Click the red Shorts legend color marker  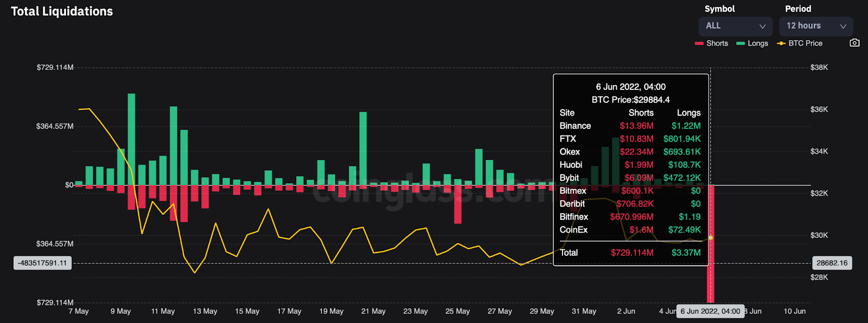coord(699,43)
